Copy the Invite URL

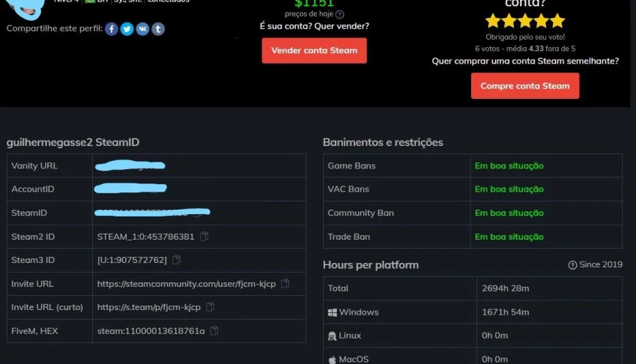coord(285,284)
